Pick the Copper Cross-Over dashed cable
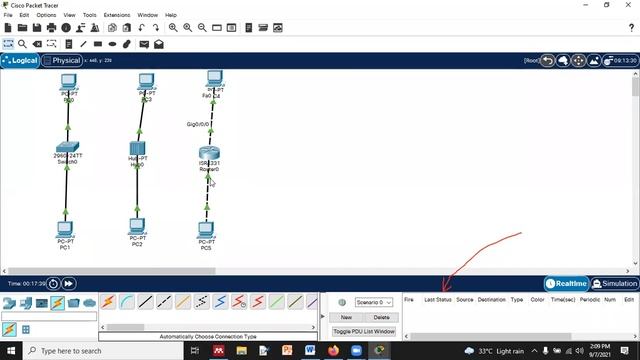The image size is (640, 360). (164, 302)
